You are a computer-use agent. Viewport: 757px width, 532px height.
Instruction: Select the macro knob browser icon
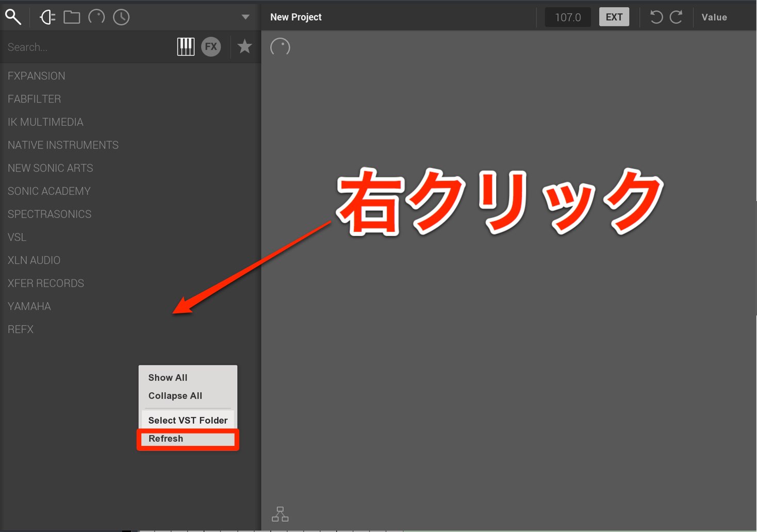(x=96, y=17)
